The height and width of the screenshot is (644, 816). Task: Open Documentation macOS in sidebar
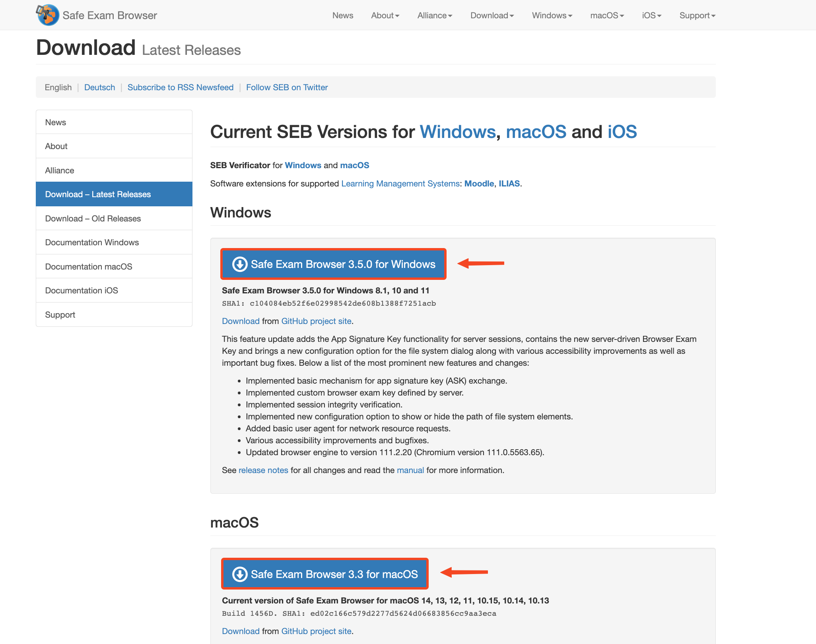pyautogui.click(x=114, y=266)
